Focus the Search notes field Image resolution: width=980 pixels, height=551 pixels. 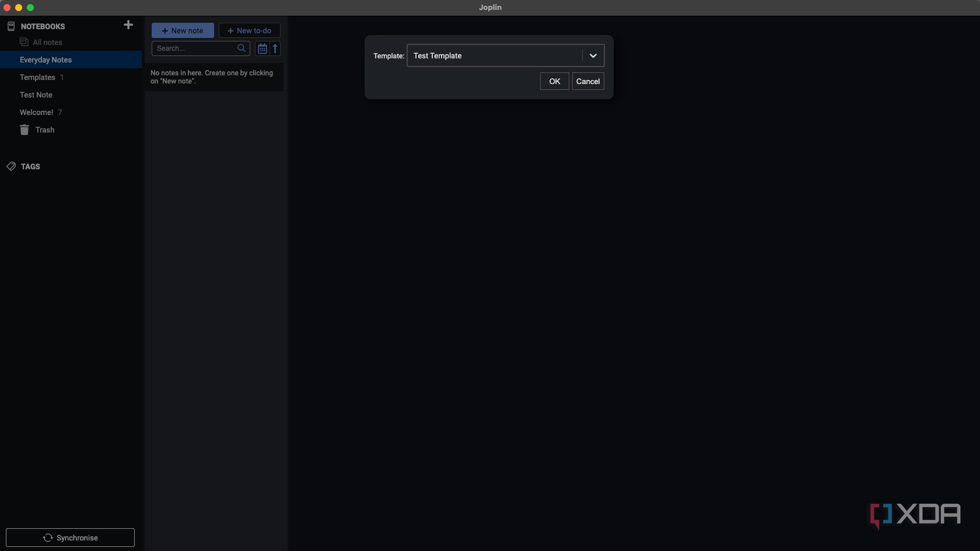[201, 48]
